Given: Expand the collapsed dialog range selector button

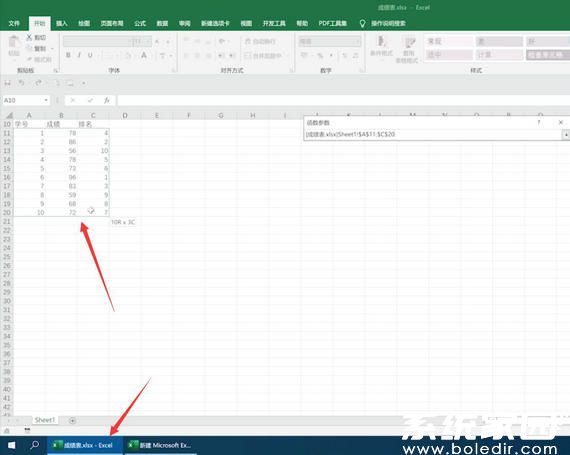Looking at the screenshot, I should pyautogui.click(x=566, y=134).
